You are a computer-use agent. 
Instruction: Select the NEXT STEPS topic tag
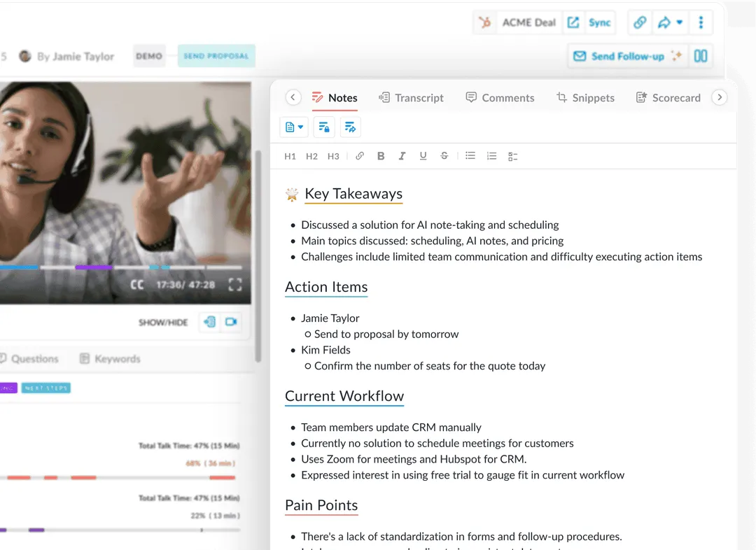point(45,388)
